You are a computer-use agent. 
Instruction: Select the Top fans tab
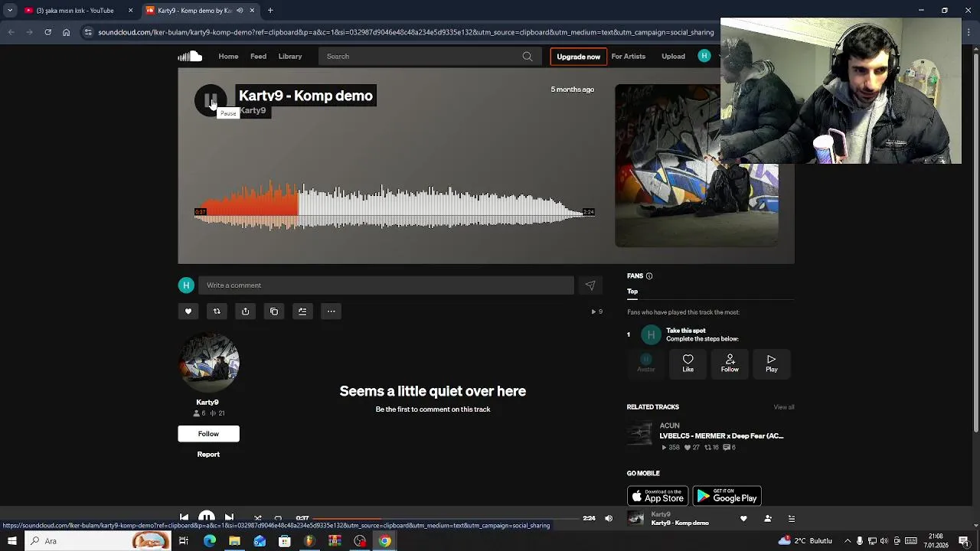(x=632, y=292)
